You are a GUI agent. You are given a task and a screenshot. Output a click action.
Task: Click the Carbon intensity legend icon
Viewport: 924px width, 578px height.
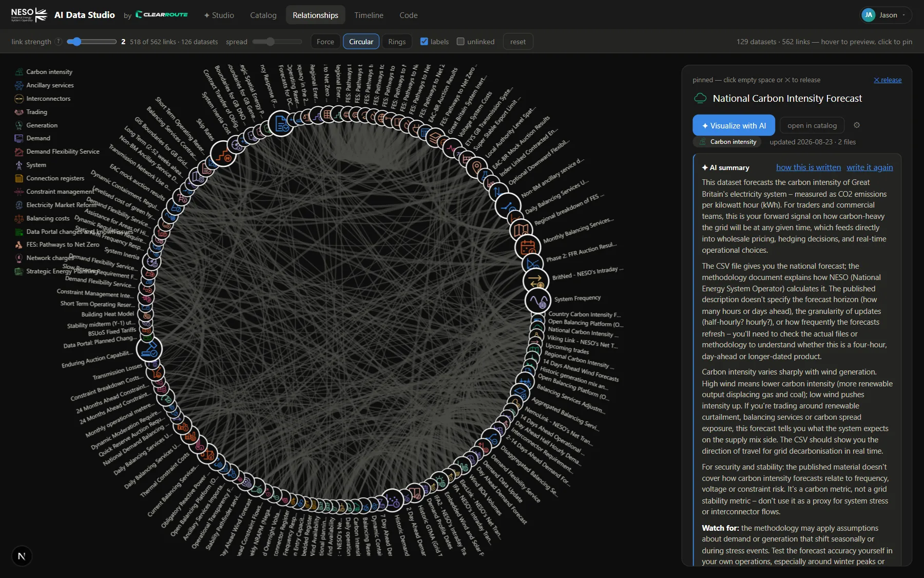[x=19, y=72]
